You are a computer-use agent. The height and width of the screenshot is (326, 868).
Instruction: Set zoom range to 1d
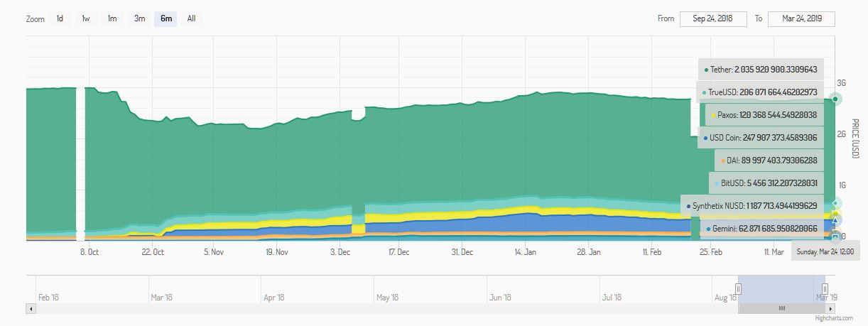click(x=60, y=18)
